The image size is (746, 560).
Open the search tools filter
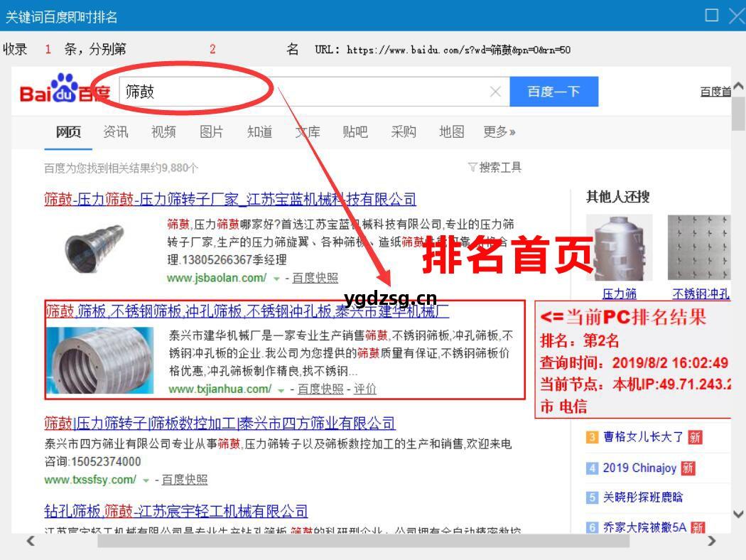pos(494,168)
